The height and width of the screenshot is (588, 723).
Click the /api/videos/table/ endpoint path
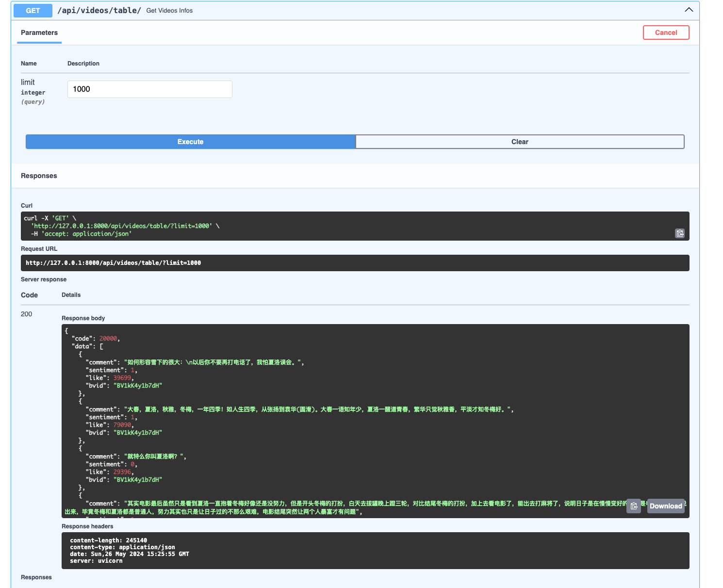[x=99, y=10]
